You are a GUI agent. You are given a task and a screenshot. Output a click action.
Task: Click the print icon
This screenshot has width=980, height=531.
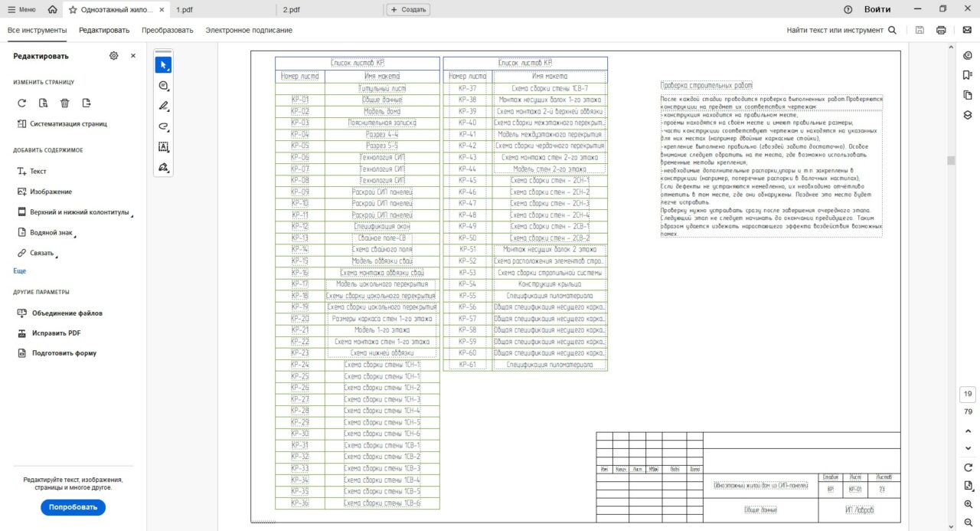(941, 31)
